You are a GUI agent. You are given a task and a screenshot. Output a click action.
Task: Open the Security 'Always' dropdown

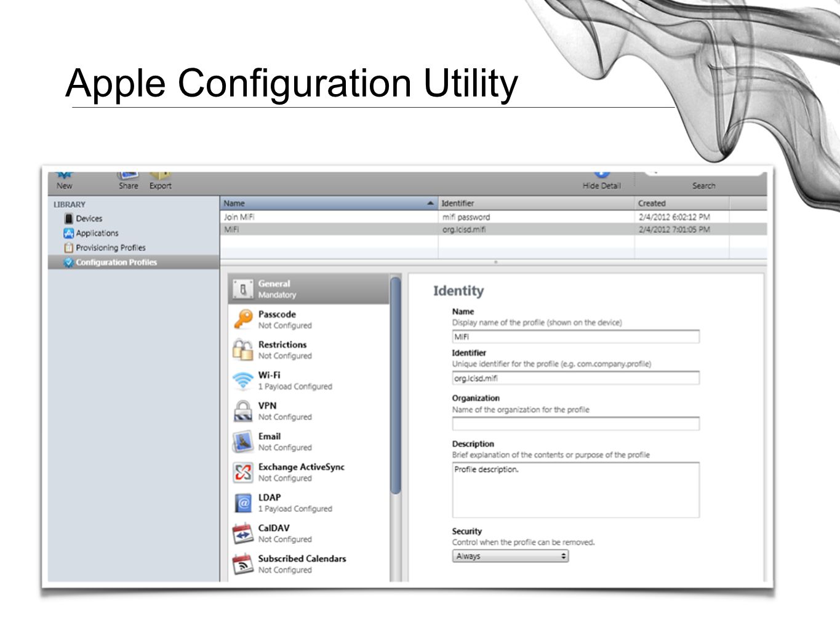click(510, 556)
